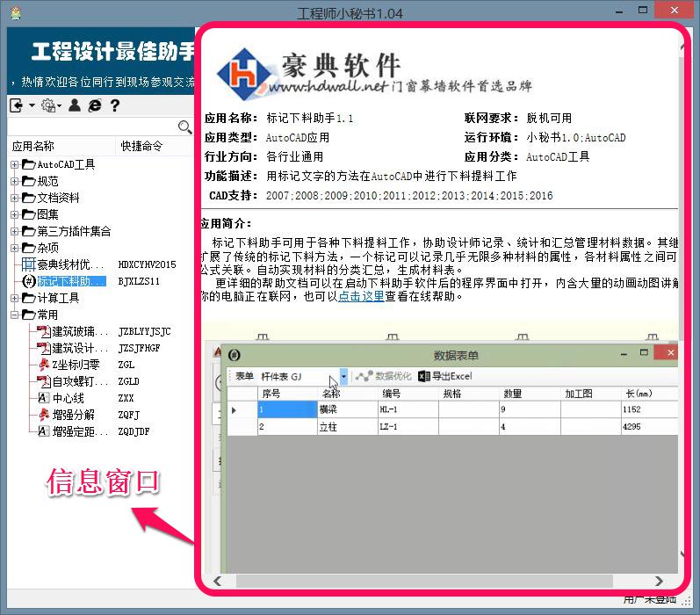
Task: Collapse the 常用 folder node
Action: pos(14,315)
